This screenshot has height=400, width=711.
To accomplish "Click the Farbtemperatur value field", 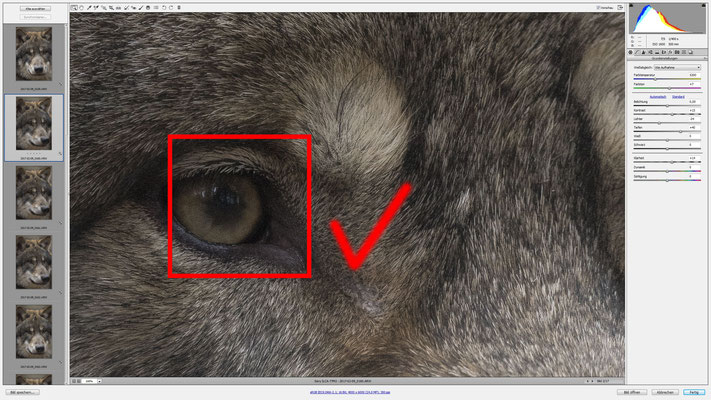I will (x=695, y=75).
